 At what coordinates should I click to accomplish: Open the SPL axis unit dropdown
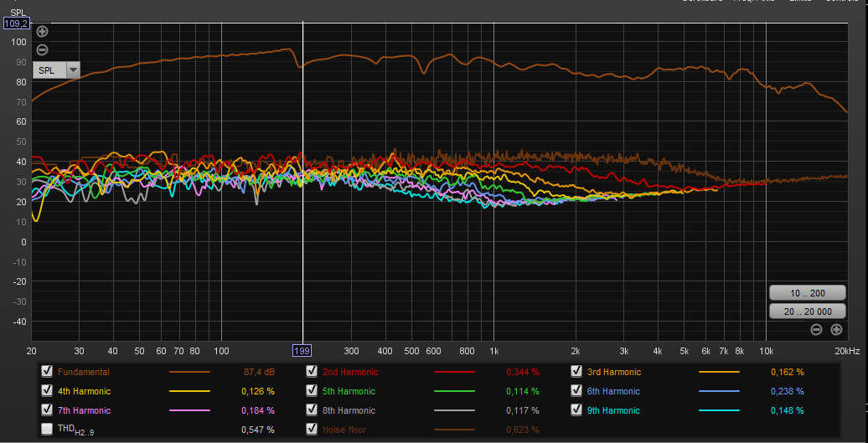73,70
